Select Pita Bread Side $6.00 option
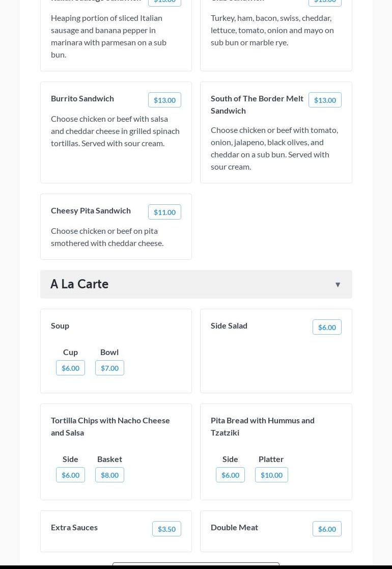 point(230,475)
